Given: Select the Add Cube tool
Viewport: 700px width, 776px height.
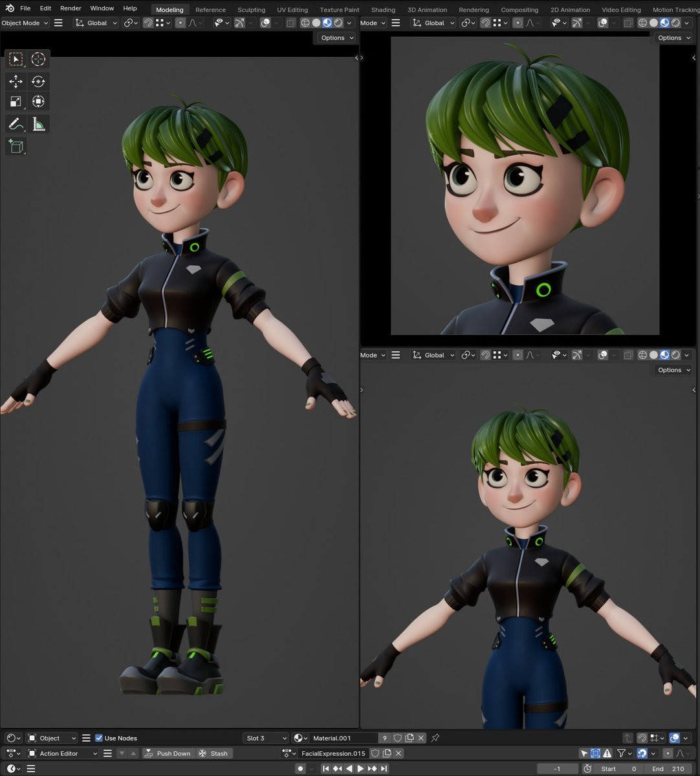Looking at the screenshot, I should coord(16,146).
